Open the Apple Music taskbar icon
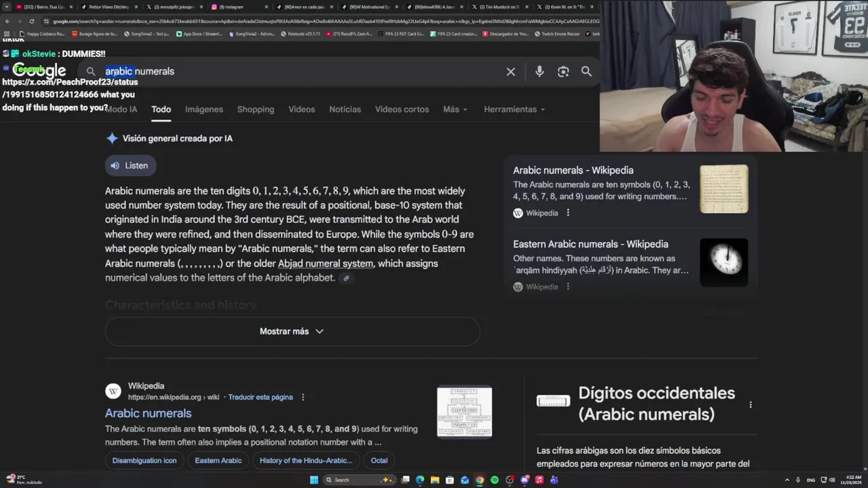868x488 pixels. [539, 480]
